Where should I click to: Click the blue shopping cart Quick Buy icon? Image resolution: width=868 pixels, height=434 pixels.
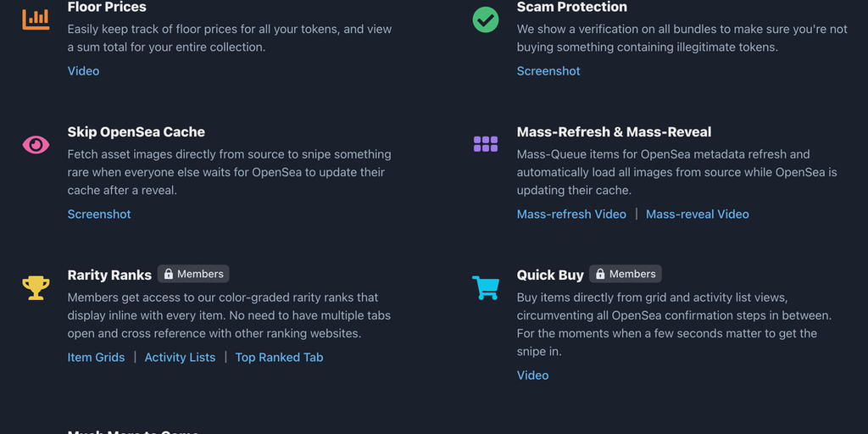tap(486, 287)
